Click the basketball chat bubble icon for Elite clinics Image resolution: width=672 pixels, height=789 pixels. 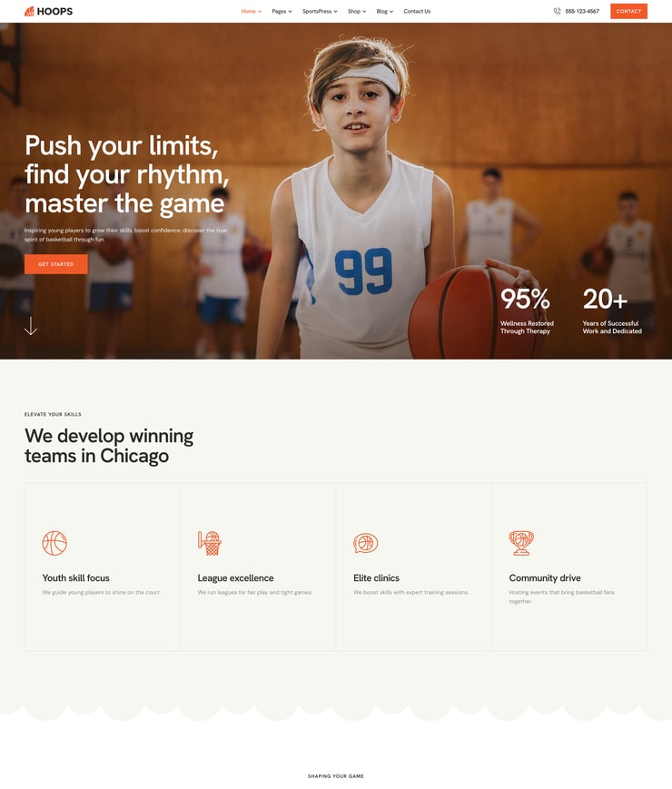tap(365, 543)
